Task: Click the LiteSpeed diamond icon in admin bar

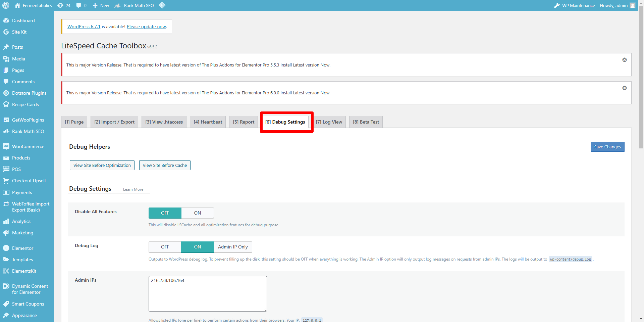Action: click(x=162, y=5)
